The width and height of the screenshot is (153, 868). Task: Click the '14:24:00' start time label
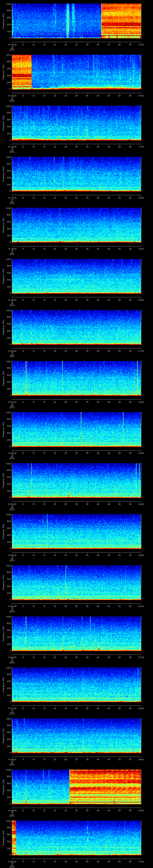[12, 555]
